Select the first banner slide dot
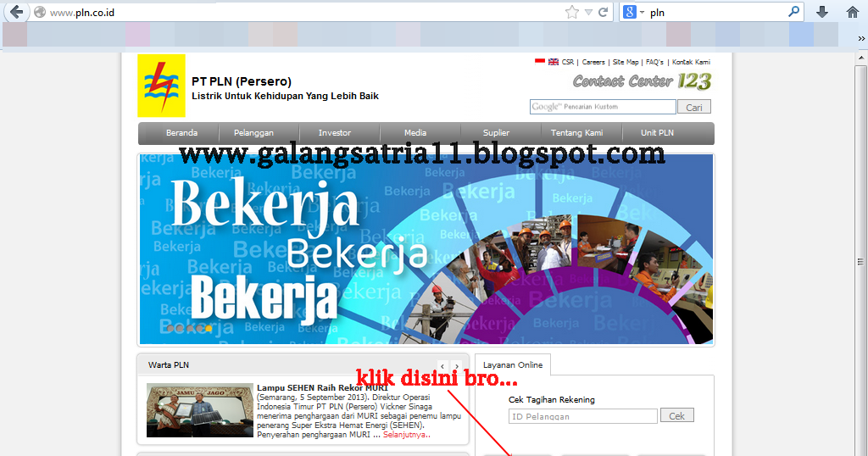 (170, 329)
